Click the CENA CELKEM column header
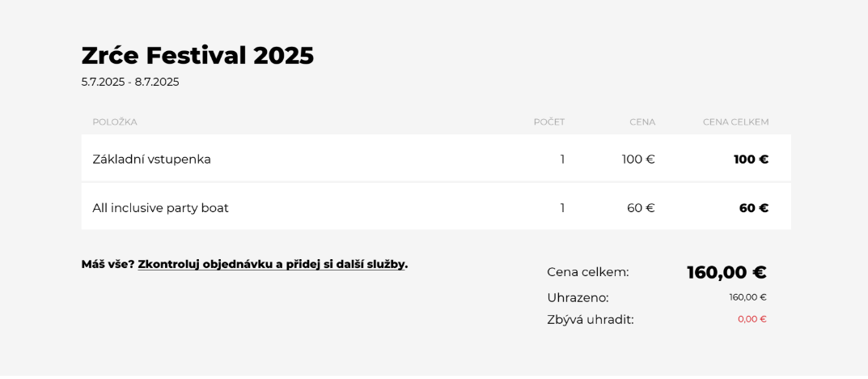The height and width of the screenshot is (379, 868). point(735,122)
